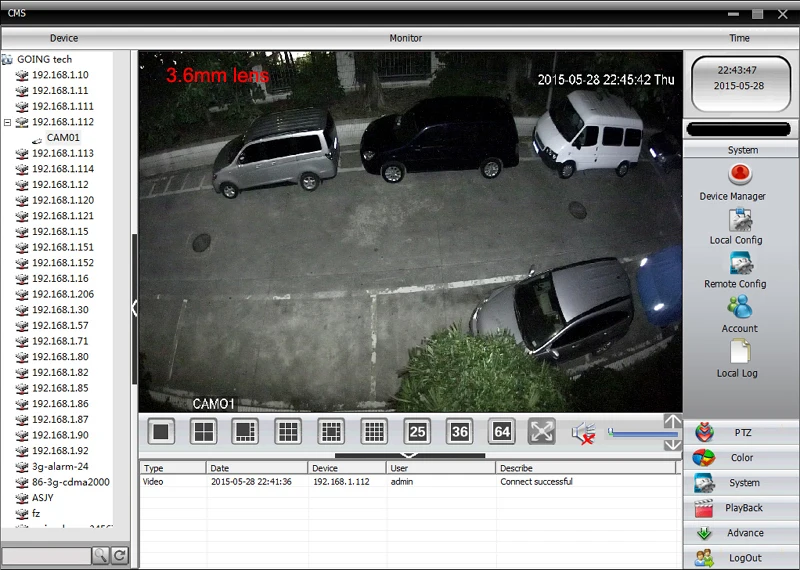Click the LogOut button

[741, 558]
